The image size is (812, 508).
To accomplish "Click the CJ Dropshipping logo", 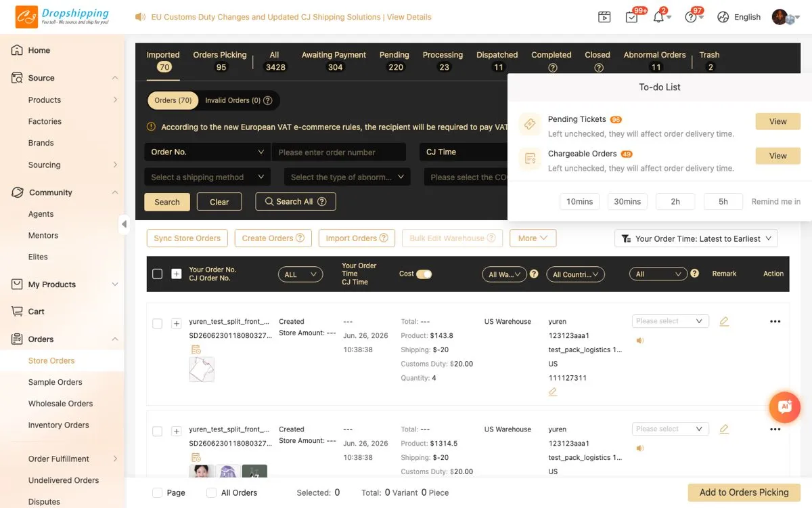I will [61, 17].
